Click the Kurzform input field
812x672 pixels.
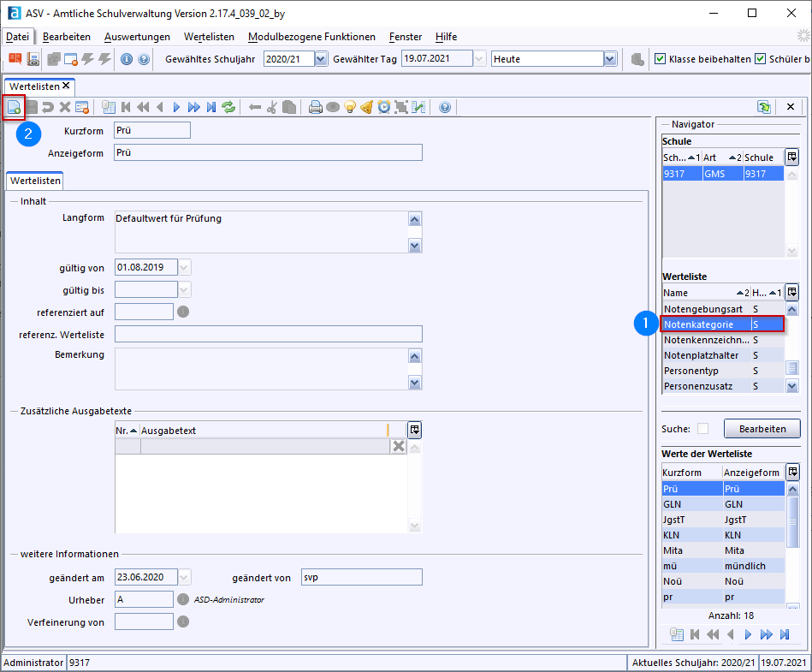tap(152, 131)
